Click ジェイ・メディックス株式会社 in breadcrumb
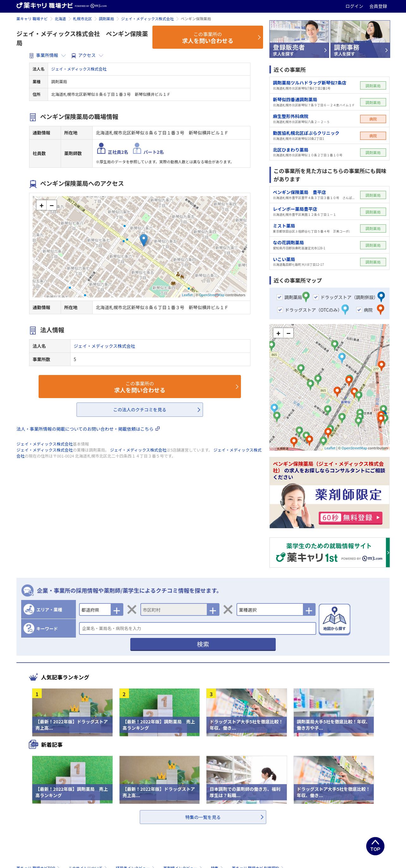 [x=147, y=19]
